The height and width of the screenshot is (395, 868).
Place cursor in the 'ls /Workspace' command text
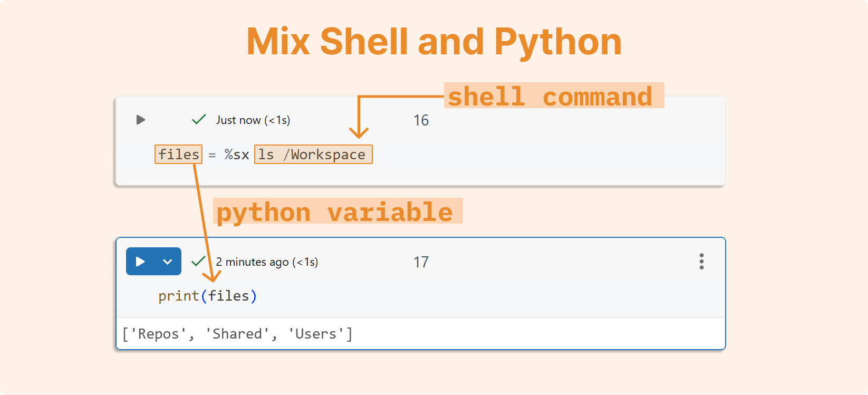(313, 155)
